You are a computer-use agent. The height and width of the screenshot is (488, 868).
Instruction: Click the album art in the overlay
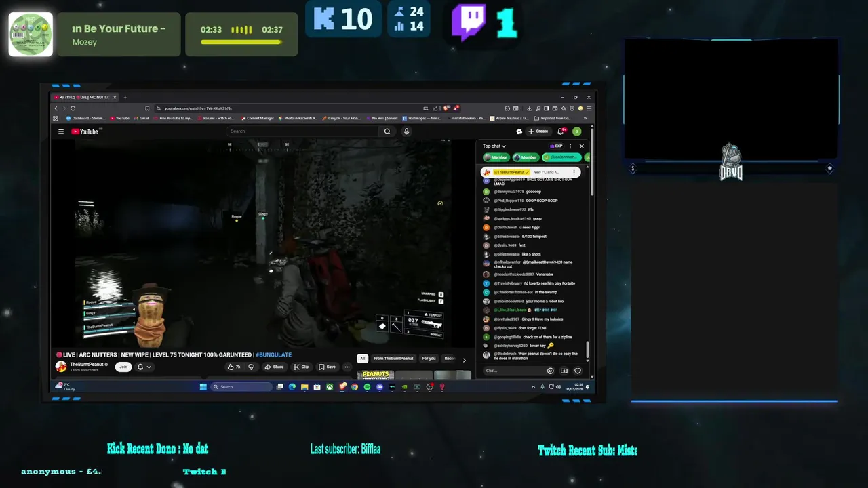click(x=31, y=34)
